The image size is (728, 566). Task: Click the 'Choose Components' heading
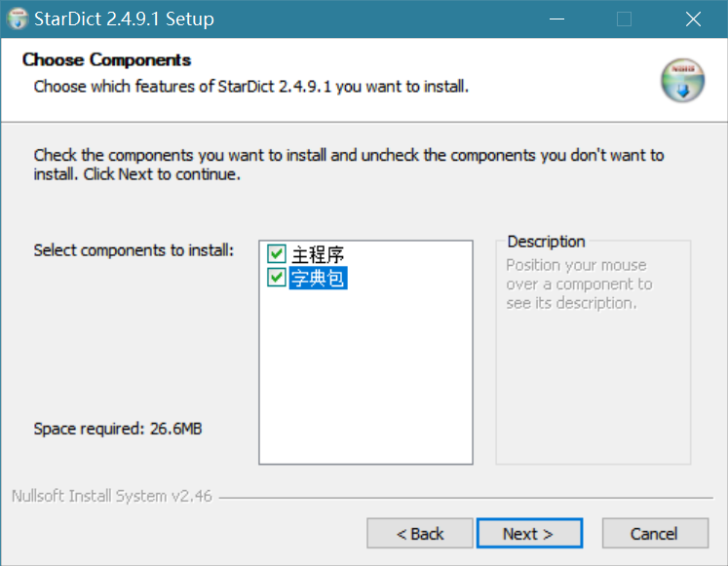(106, 60)
